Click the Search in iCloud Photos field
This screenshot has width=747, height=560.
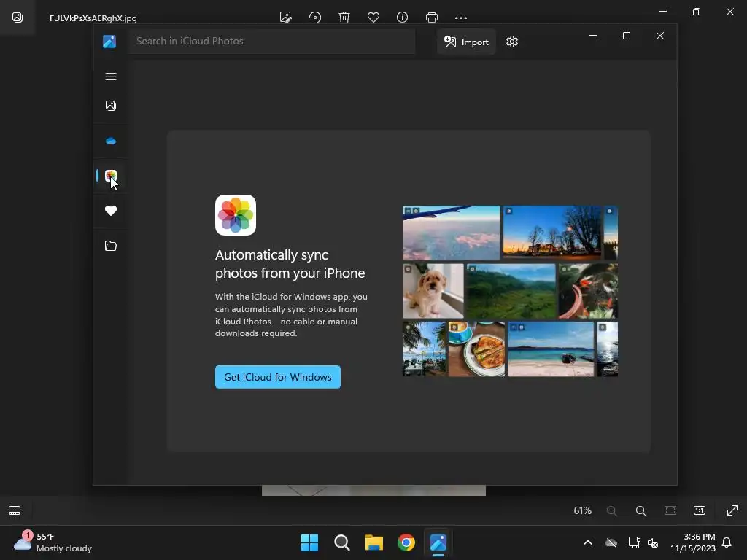point(271,42)
